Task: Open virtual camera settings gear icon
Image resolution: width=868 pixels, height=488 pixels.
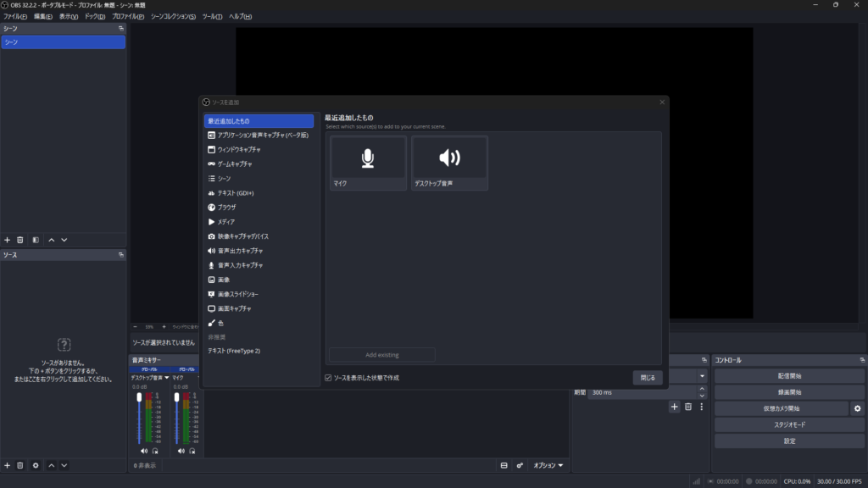Action: tap(858, 408)
